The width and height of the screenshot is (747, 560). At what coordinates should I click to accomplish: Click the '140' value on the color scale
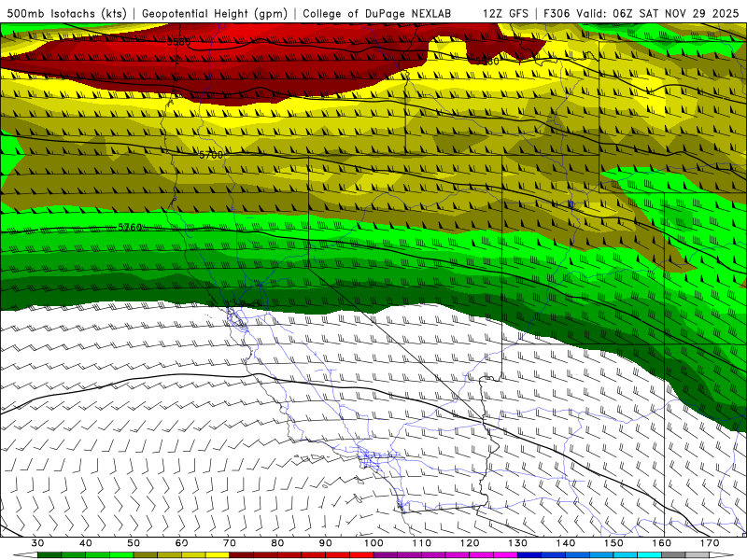(566, 543)
